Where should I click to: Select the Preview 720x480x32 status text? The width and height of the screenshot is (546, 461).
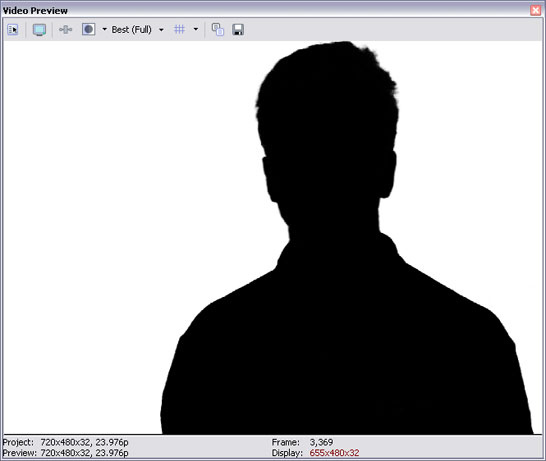pos(65,453)
